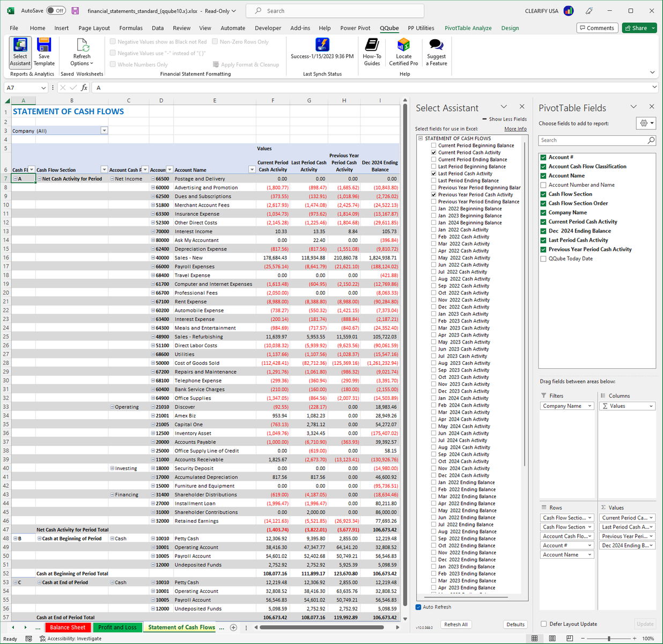Switch to the Balance Sheet worksheet
Viewport: 663px width, 644px height.
68,627
